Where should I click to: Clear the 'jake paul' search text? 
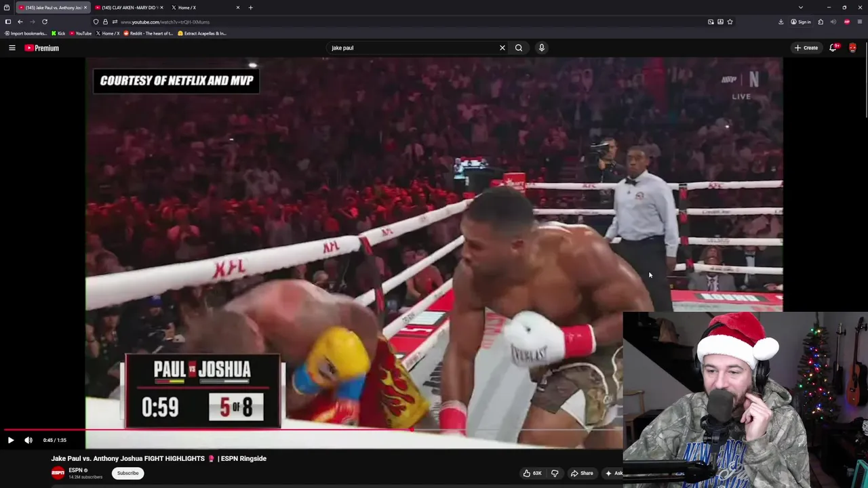tap(502, 47)
